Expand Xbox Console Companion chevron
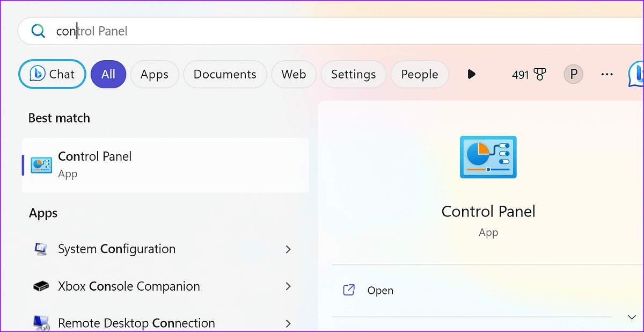This screenshot has width=644, height=332. coord(288,286)
